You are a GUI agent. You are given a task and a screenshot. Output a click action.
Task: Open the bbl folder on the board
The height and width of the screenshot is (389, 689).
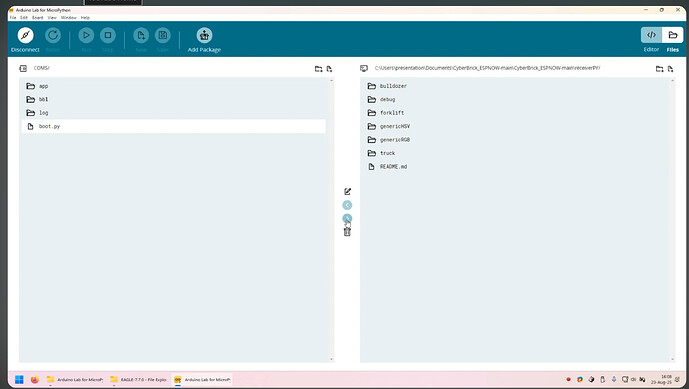[174, 99]
